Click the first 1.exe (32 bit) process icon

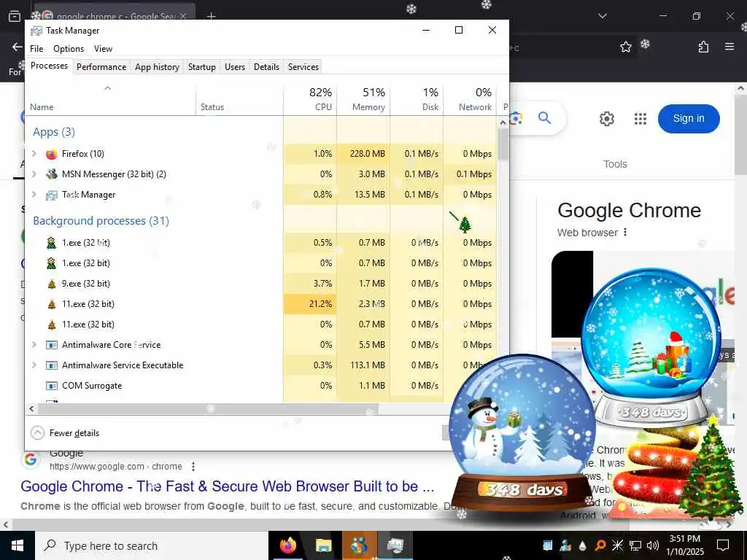pos(52,243)
